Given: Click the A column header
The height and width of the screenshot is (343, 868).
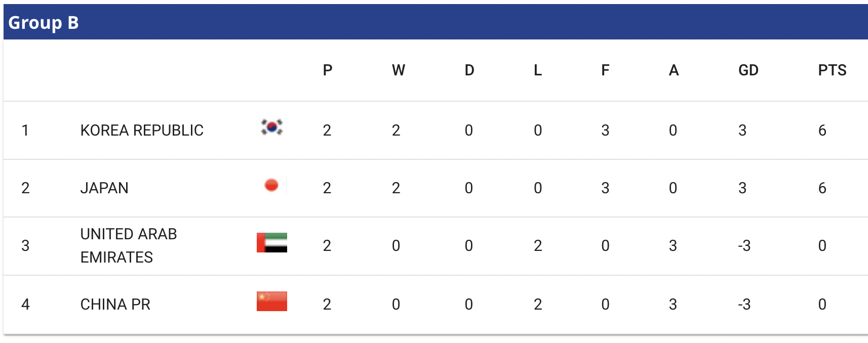Looking at the screenshot, I should [674, 70].
